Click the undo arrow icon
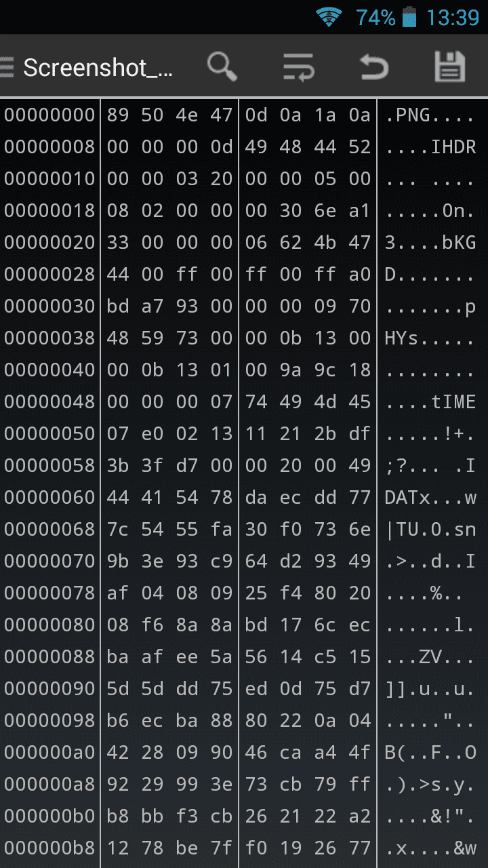 pyautogui.click(x=373, y=67)
